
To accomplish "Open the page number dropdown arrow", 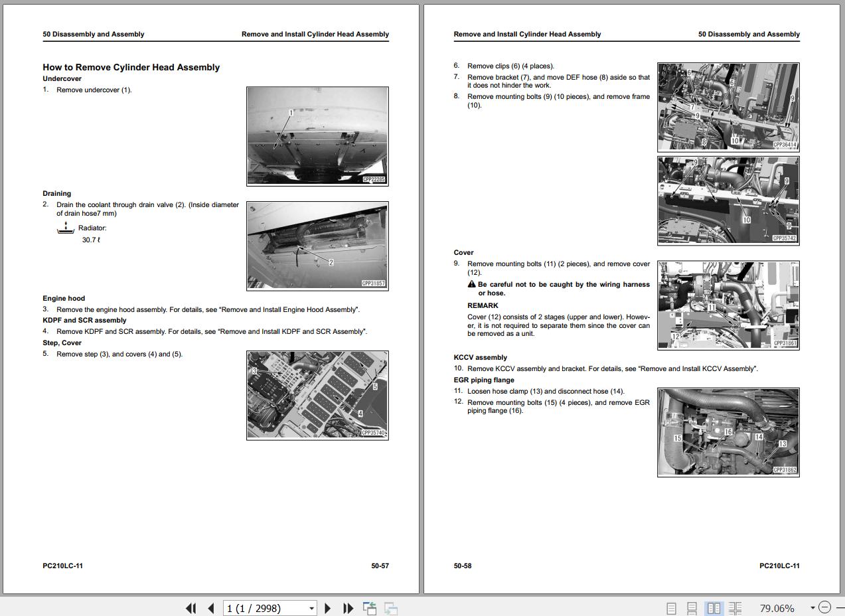I will [x=311, y=608].
